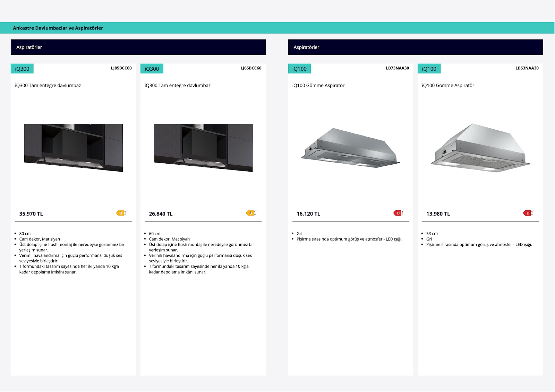Open the LJ85BCC60 hood product image

pos(73,148)
